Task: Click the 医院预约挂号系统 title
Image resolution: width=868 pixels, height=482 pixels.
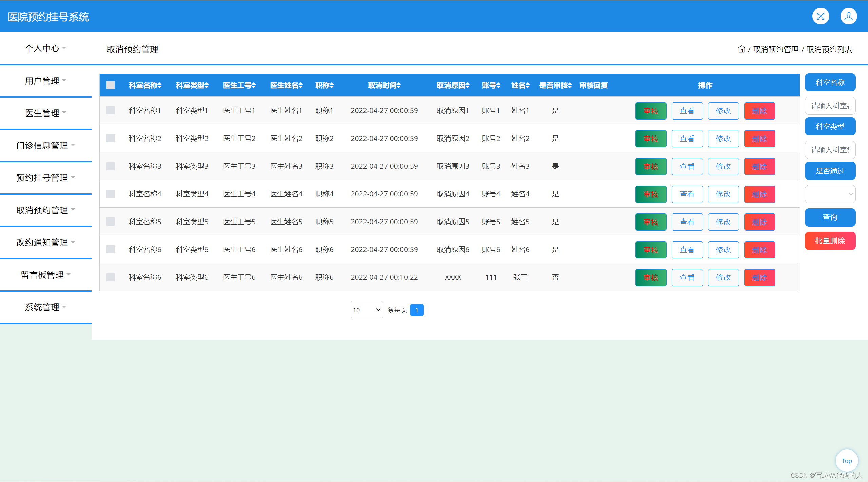Action: 48,17
